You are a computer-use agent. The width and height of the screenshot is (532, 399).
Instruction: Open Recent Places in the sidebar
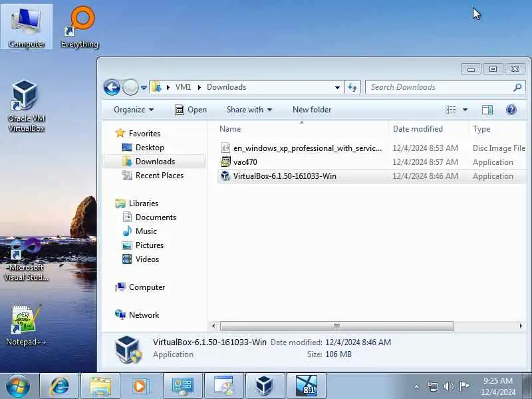click(160, 176)
